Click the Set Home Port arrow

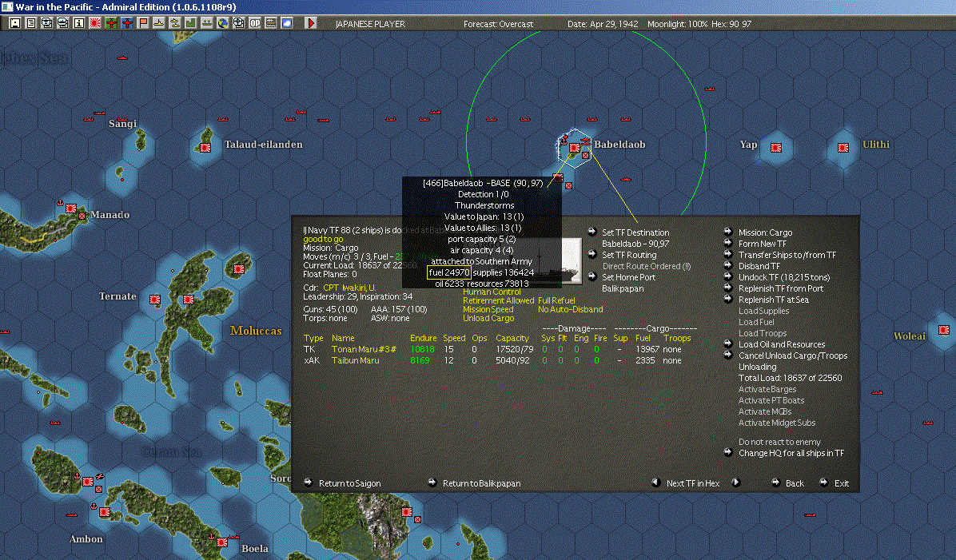pos(592,276)
